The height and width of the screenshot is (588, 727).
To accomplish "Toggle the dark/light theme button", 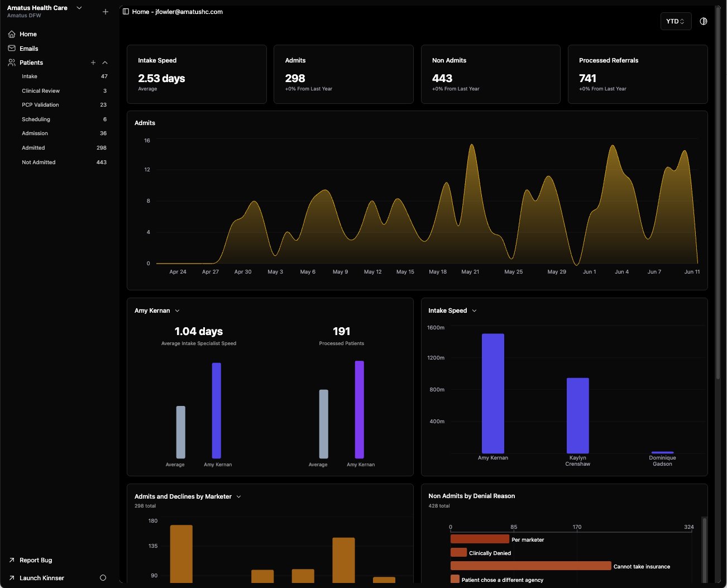I will [x=704, y=21].
